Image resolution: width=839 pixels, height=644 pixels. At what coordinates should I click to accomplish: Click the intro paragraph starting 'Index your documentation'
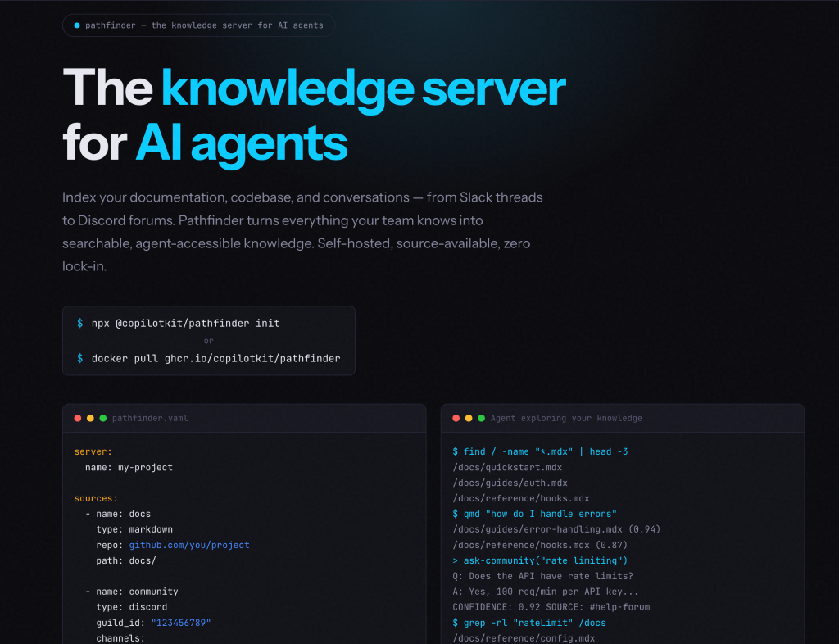(x=303, y=232)
